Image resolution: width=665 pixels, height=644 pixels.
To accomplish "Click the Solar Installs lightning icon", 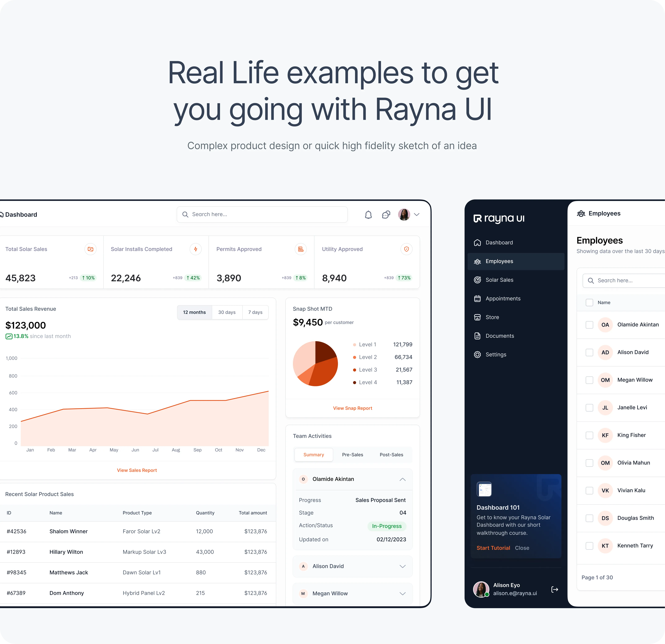I will tap(195, 249).
